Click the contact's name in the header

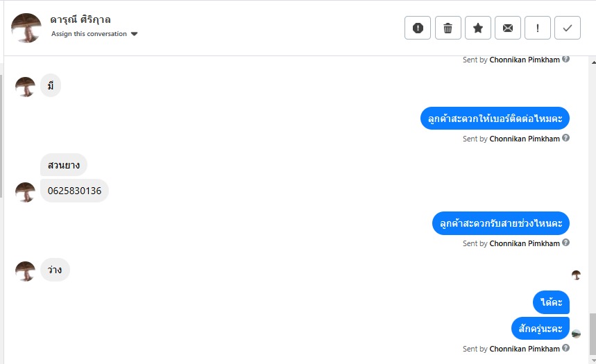click(x=81, y=19)
